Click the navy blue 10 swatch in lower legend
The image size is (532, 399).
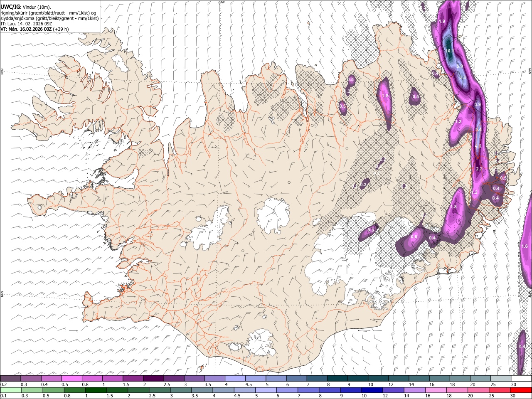[372, 390]
